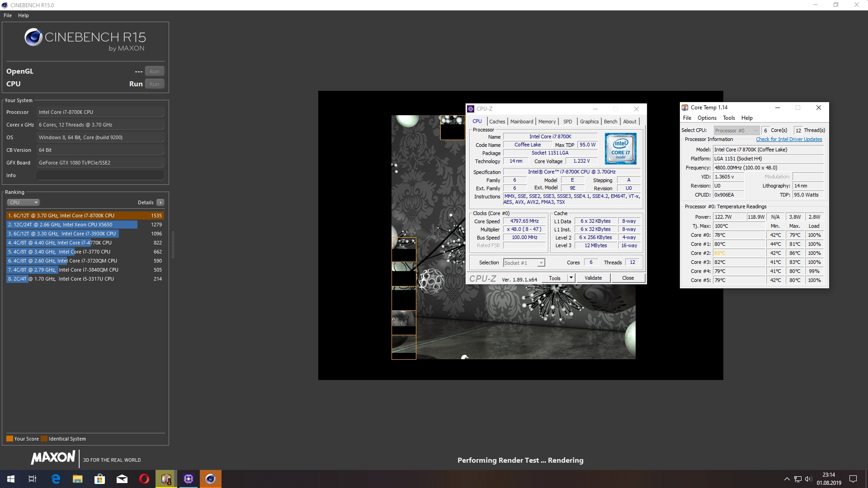Switch to the Mainboard tab in CPU-Z

pyautogui.click(x=521, y=122)
